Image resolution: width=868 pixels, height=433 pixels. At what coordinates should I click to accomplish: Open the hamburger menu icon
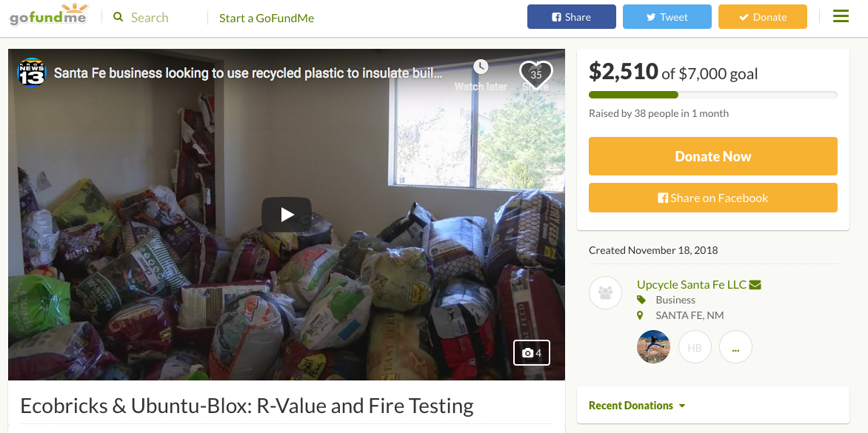pyautogui.click(x=841, y=16)
